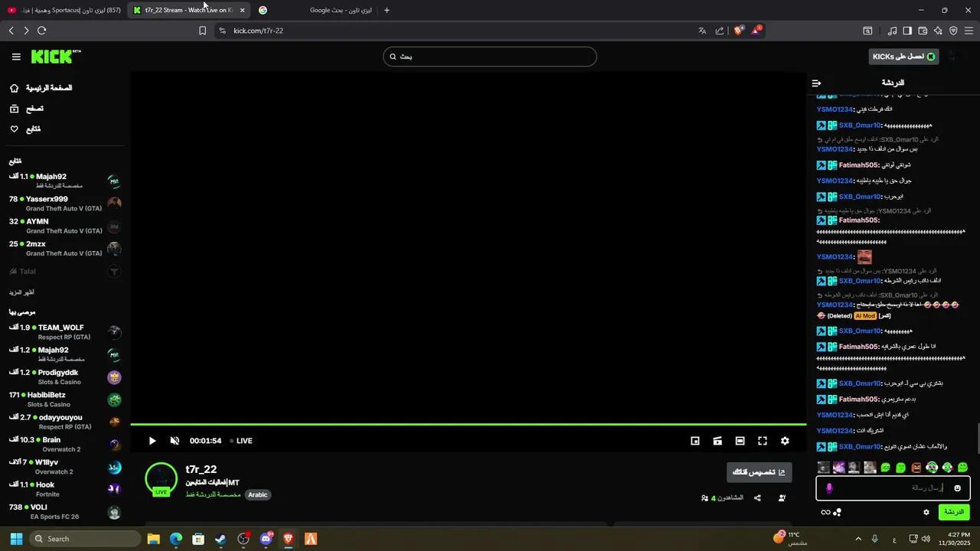Click the orange angry emote in the quick row
Viewport: 980px width, 551px height.
[x=916, y=467]
